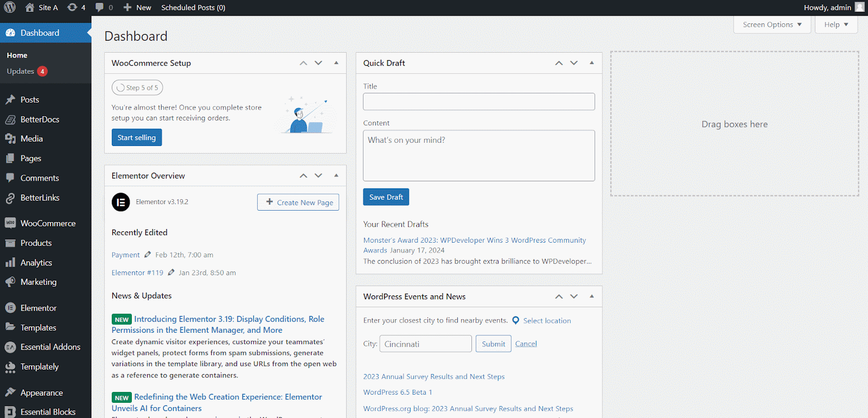Click admin avatar in top bar
The image size is (868, 418).
coord(859,7)
